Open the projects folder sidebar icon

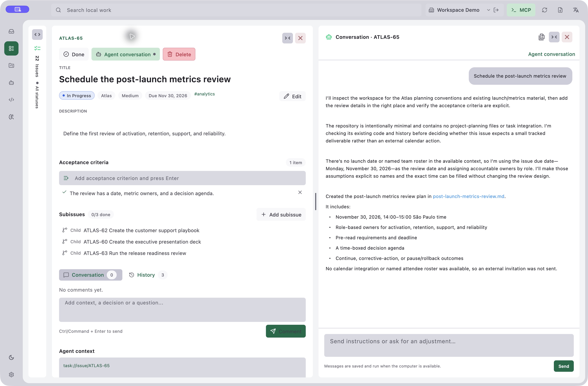pyautogui.click(x=11, y=66)
